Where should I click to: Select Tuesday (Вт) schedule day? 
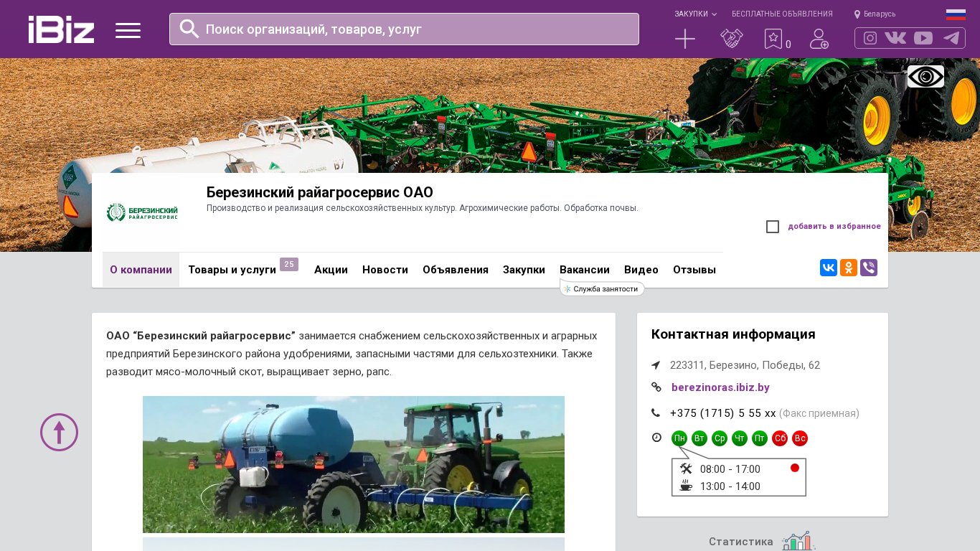[699, 438]
